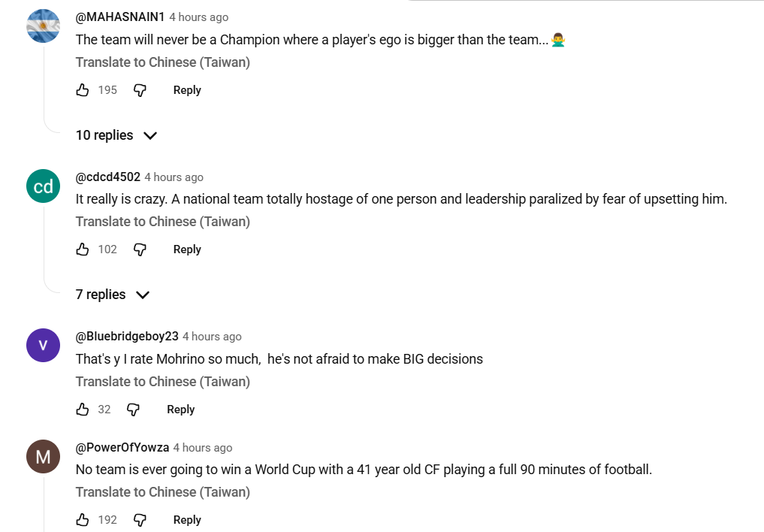Dislike the @Bluebridgeboy23 comment
764x532 pixels.
(x=133, y=410)
